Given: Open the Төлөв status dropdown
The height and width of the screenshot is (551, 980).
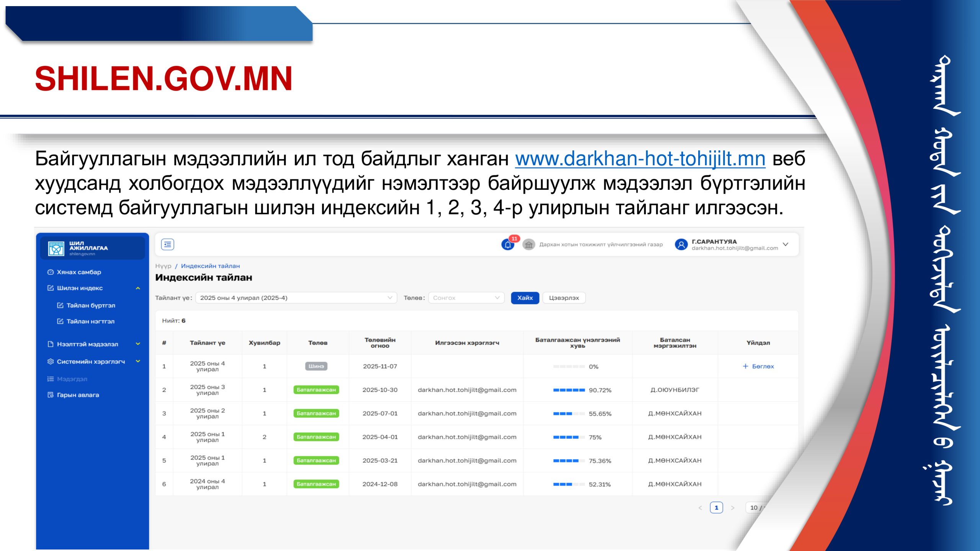Looking at the screenshot, I should click(x=466, y=298).
